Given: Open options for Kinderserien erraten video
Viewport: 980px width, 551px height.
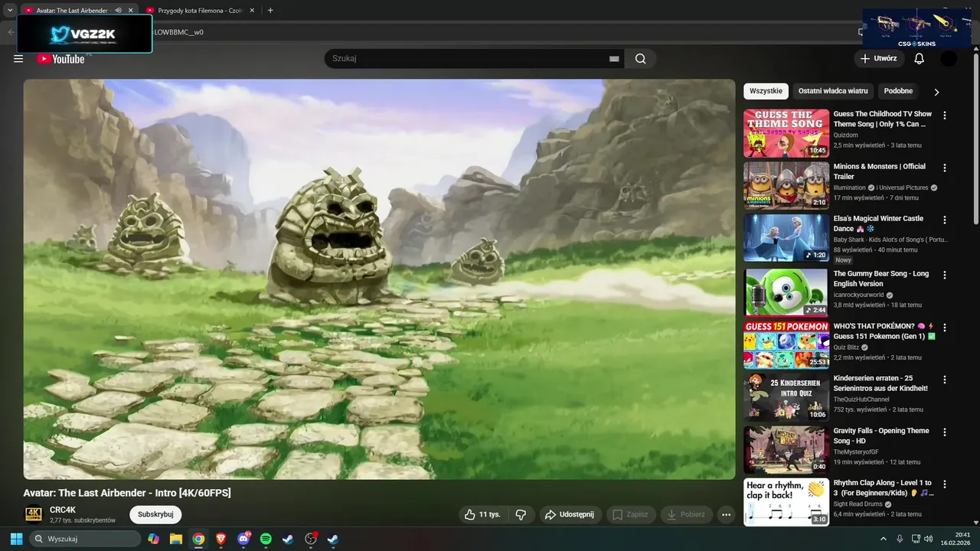Looking at the screenshot, I should pos(945,380).
